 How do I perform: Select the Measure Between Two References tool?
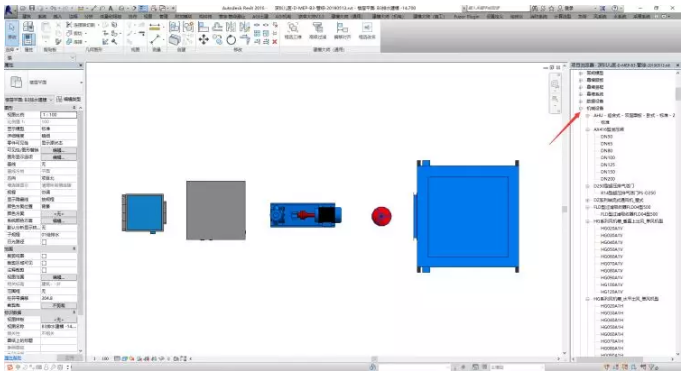coord(155,40)
